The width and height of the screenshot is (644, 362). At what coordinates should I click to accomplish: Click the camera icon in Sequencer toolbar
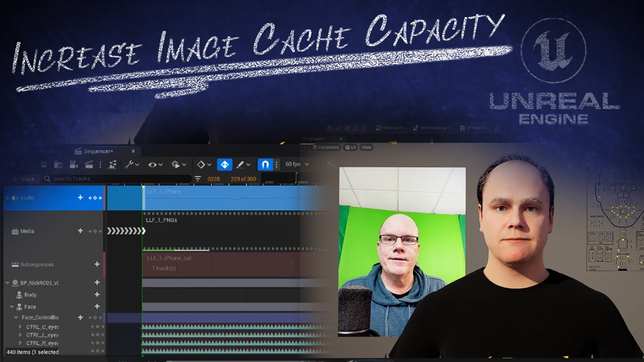pyautogui.click(x=73, y=164)
